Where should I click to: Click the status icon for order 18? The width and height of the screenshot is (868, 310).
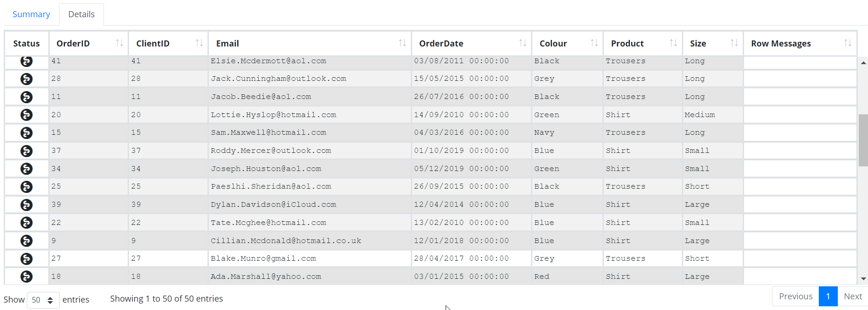tap(26, 277)
